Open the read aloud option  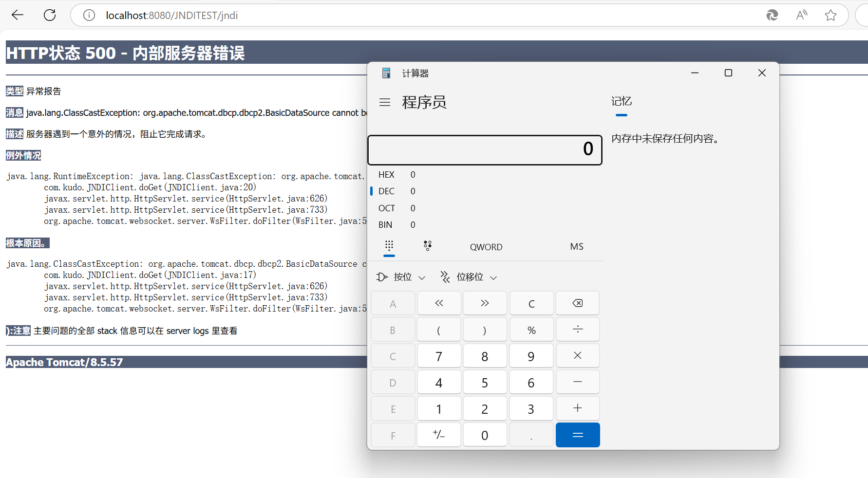[x=801, y=15]
